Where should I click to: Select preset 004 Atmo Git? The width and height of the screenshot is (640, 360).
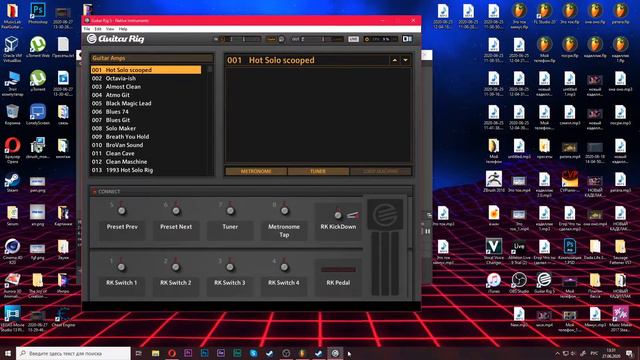pos(146,95)
